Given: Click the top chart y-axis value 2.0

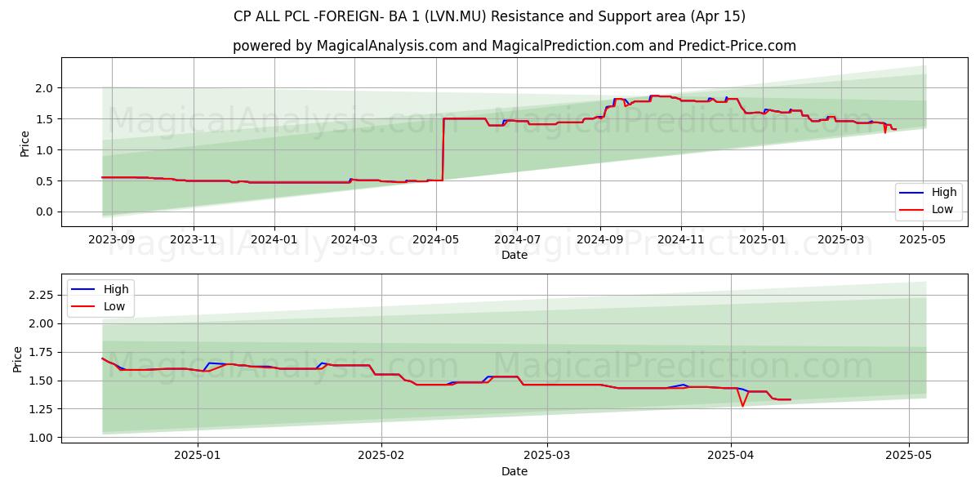Looking at the screenshot, I should (x=46, y=88).
